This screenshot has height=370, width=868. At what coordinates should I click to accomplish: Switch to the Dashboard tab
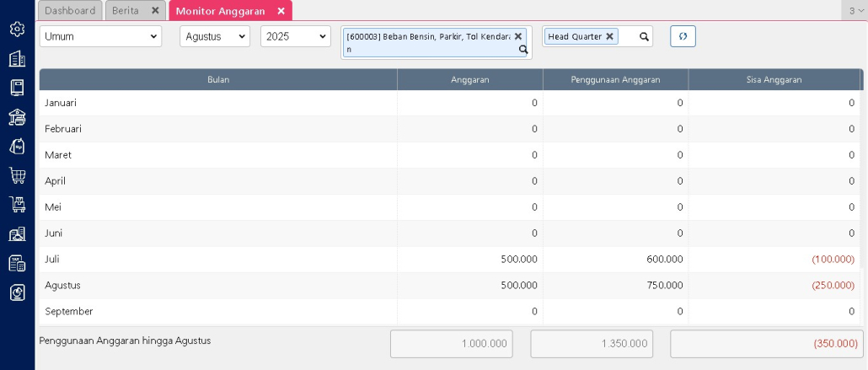70,10
